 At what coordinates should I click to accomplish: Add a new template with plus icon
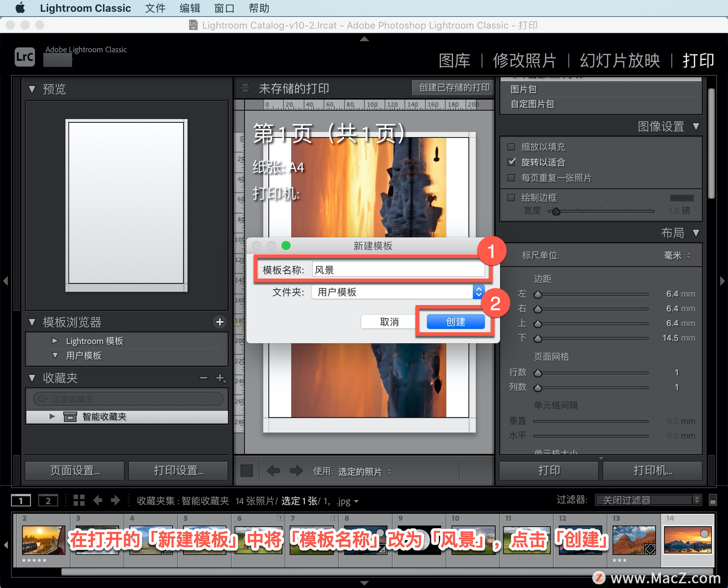[220, 322]
